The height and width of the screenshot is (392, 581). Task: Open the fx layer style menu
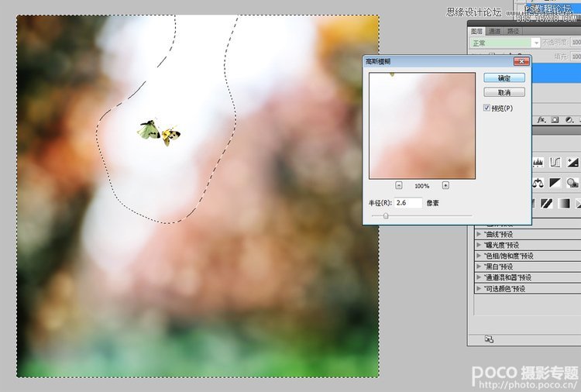click(541, 119)
